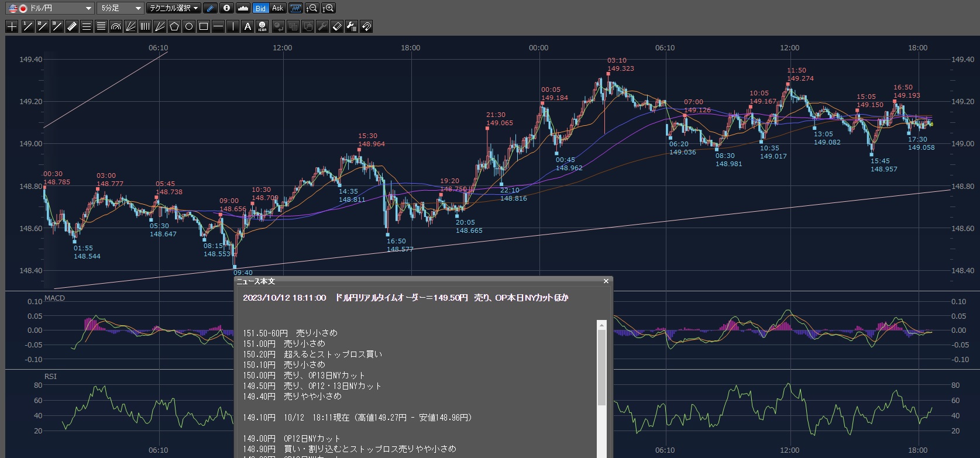Click the eraser tool icon
Screen dimensions: 980x458
coord(337,26)
